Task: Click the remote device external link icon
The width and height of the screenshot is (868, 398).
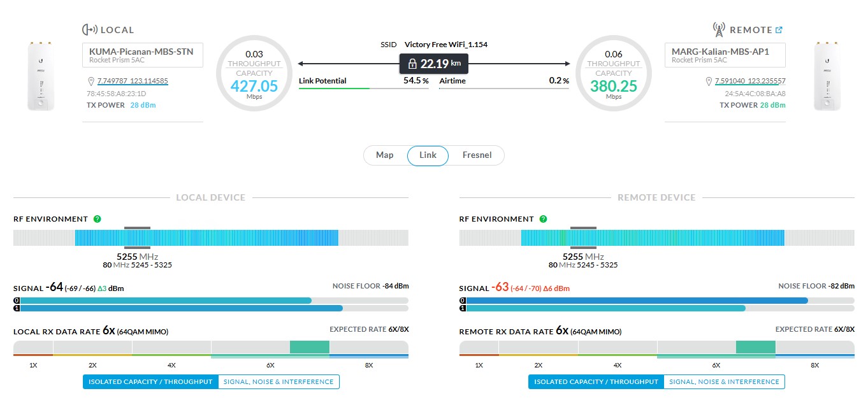Action: point(779,30)
